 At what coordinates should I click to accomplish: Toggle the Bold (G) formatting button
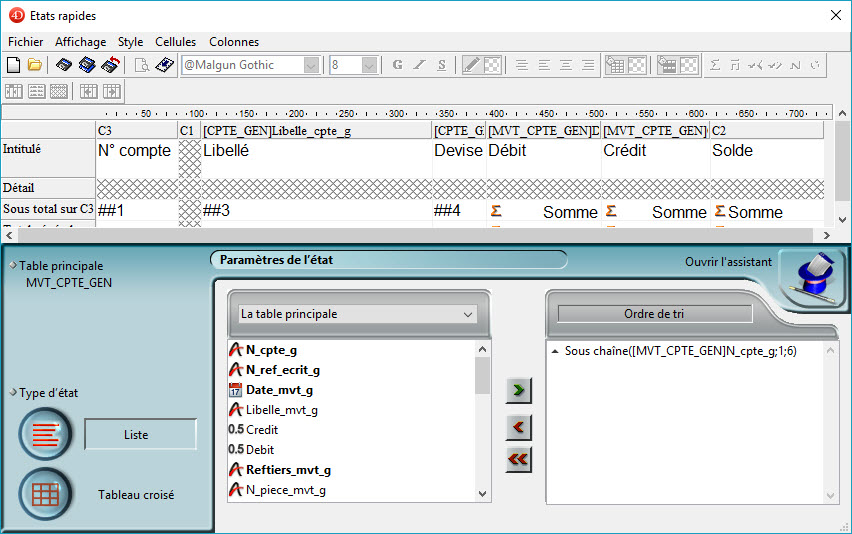[x=397, y=65]
